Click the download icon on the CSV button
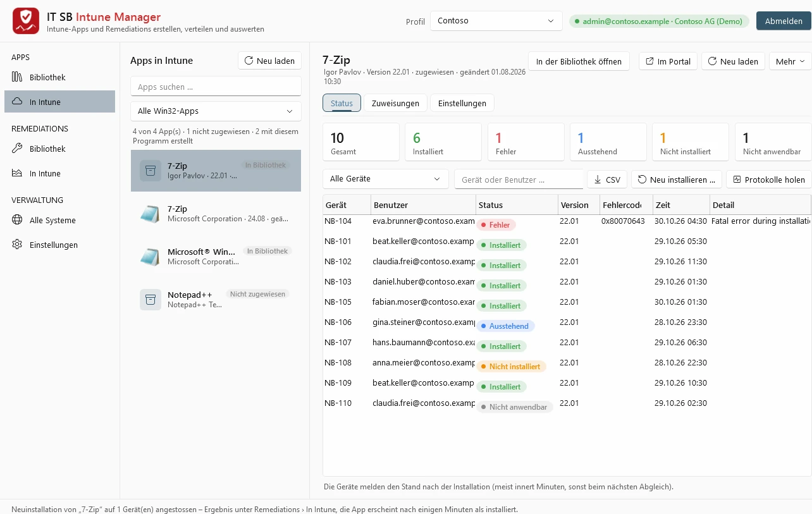 [x=598, y=180]
